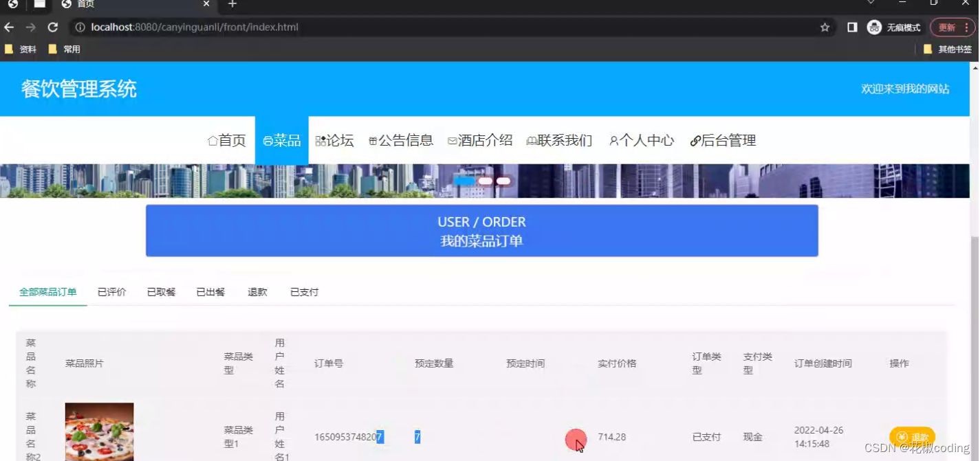Switch to the 全部菜品订单 tab

coord(48,292)
